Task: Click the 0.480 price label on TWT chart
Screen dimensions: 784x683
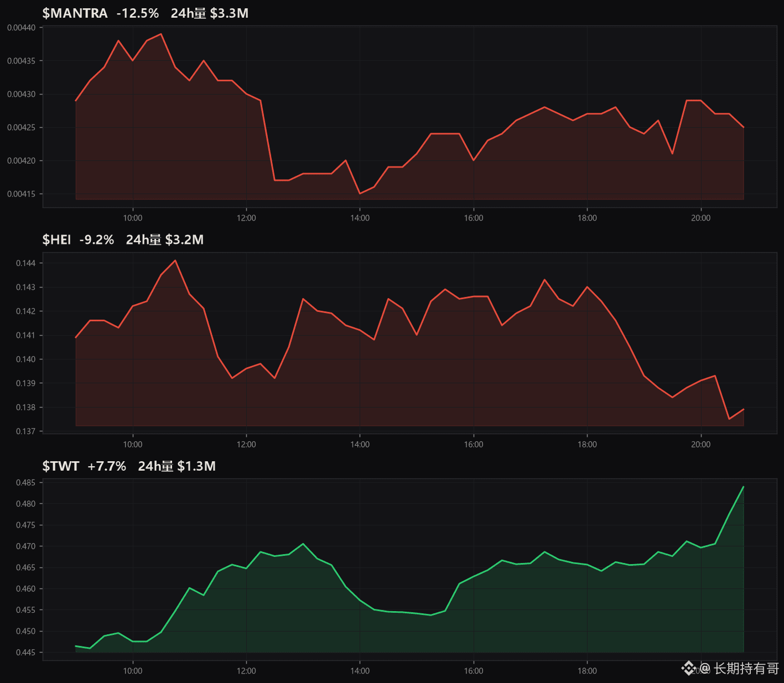Action: (25, 504)
